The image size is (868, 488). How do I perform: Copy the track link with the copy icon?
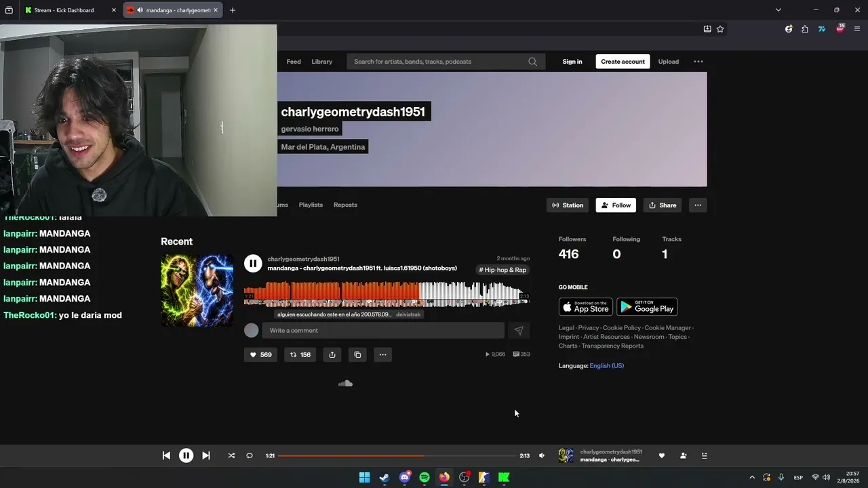357,354
